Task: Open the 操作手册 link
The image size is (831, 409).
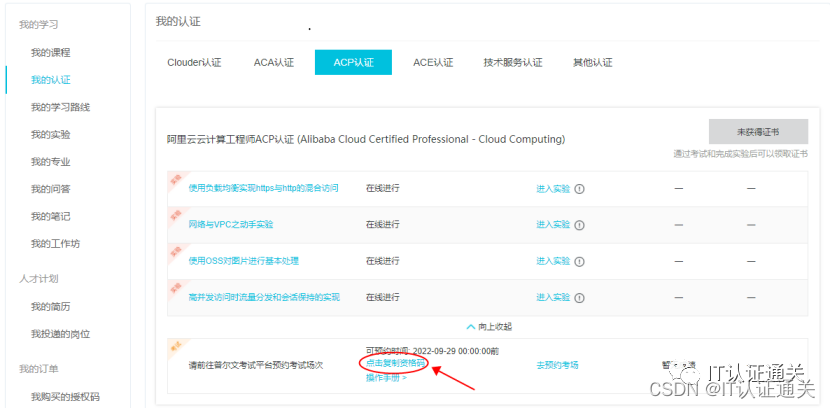Action: click(386, 378)
